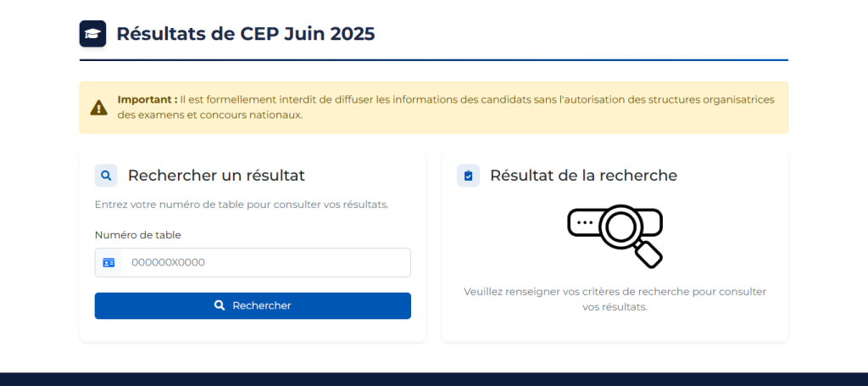868x386 pixels.
Task: Click the blue Rechercher button
Action: coord(253,305)
